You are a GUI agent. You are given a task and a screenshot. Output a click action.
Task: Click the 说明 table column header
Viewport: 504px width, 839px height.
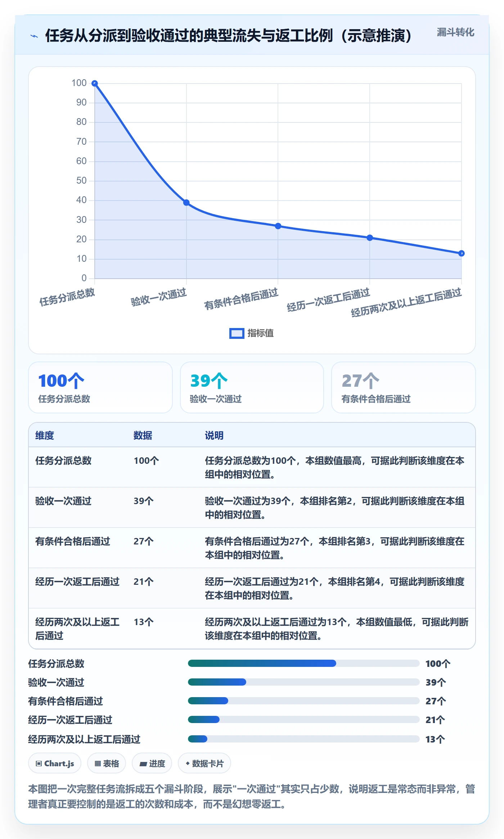[x=214, y=435]
